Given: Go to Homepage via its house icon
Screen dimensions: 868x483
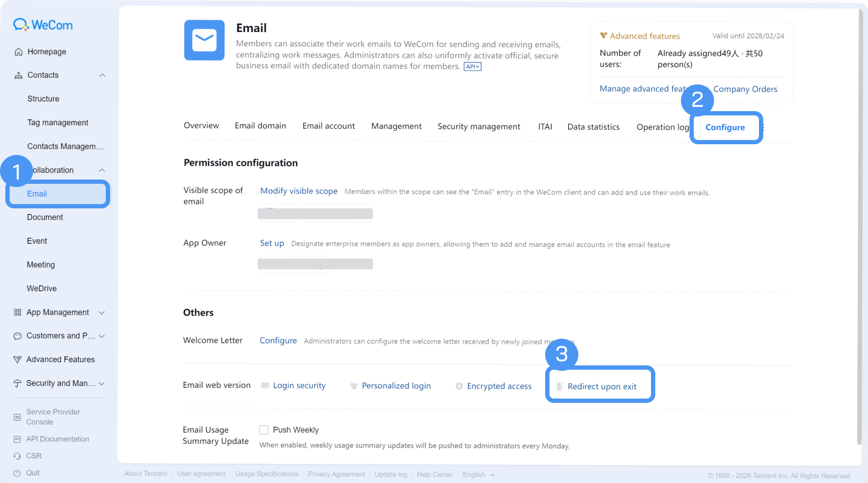Looking at the screenshot, I should pos(19,52).
